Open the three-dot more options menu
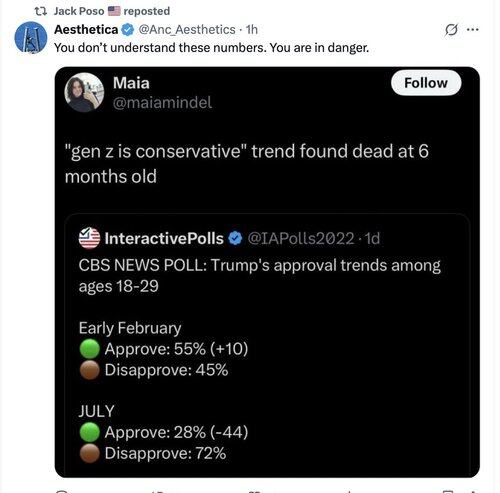 coord(473,30)
